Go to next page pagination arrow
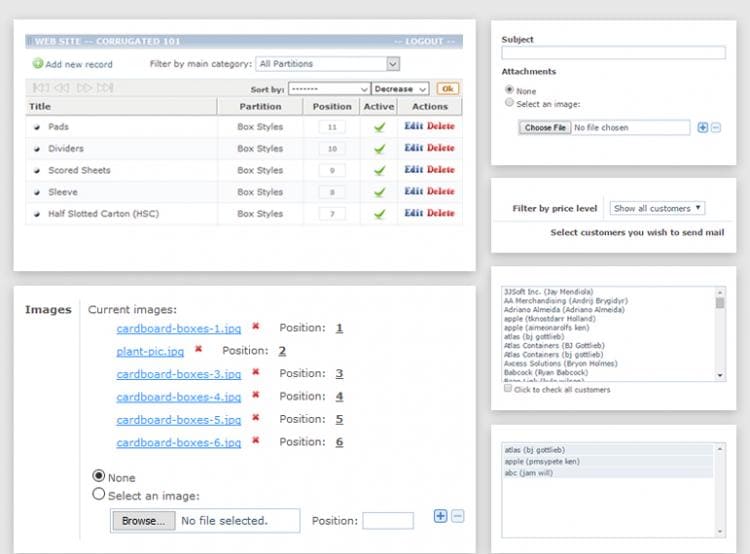 84,88
